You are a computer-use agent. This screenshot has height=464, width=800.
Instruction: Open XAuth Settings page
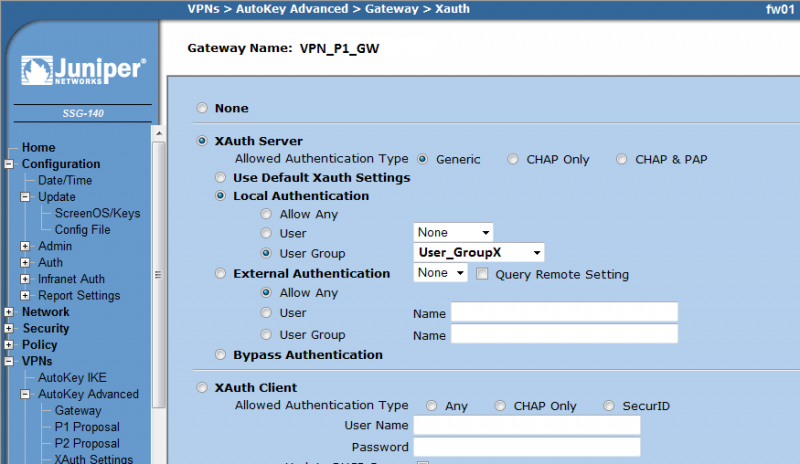pos(93,459)
